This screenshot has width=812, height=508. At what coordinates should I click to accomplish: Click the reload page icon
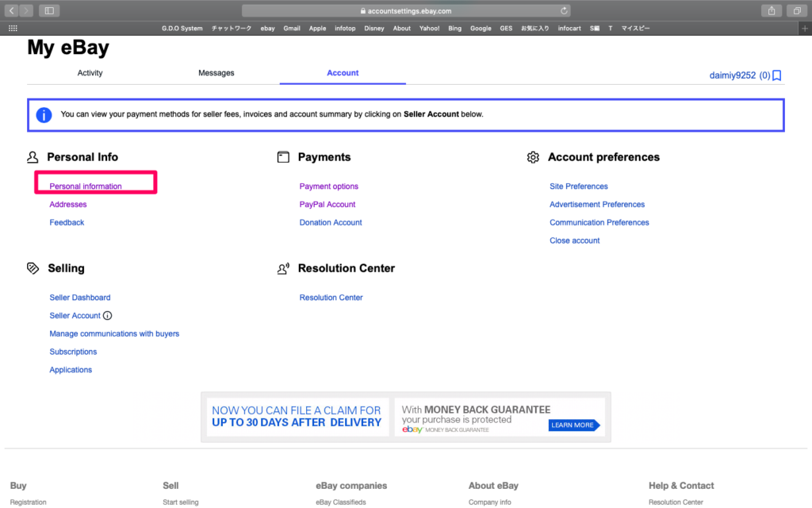pos(564,11)
